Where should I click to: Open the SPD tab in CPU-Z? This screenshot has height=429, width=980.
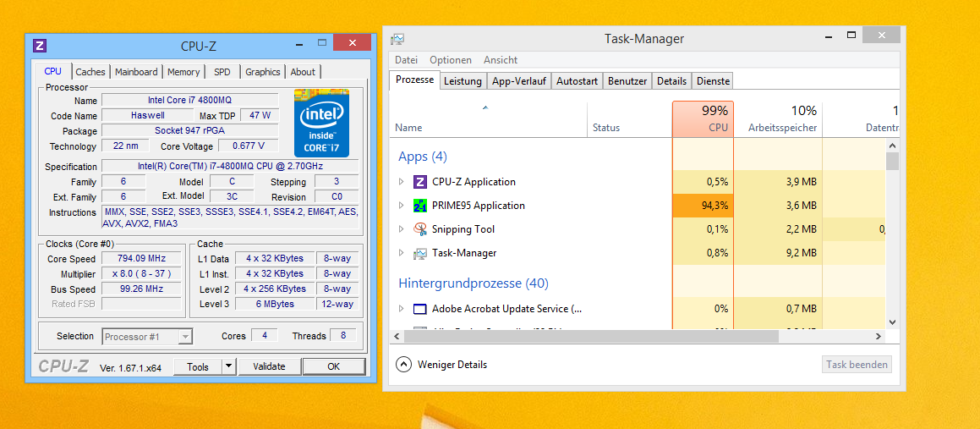222,72
